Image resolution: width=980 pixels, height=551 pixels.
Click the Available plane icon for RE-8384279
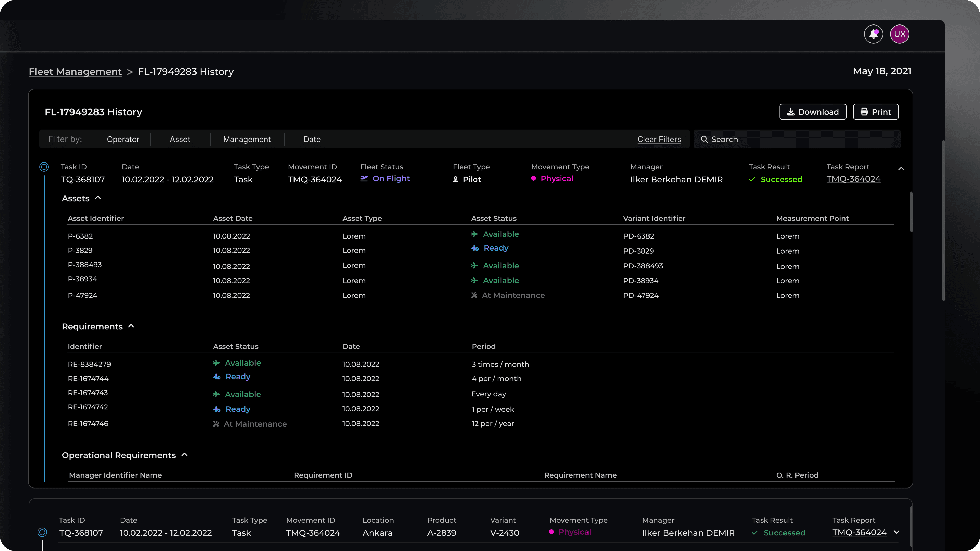pyautogui.click(x=216, y=363)
